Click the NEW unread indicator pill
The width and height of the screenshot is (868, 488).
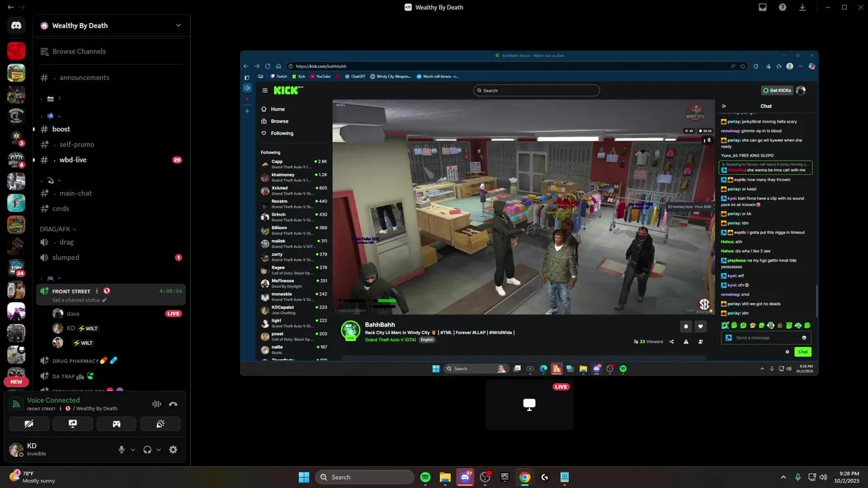(x=16, y=382)
